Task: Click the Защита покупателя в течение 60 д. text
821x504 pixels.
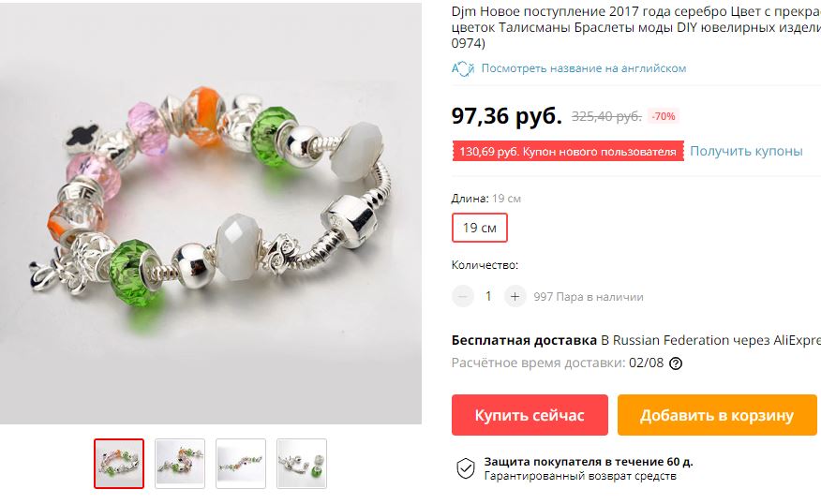Action: click(x=589, y=462)
